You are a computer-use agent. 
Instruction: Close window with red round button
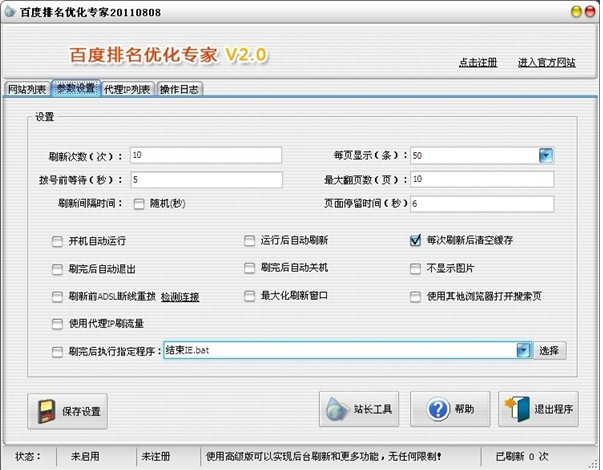(x=590, y=12)
